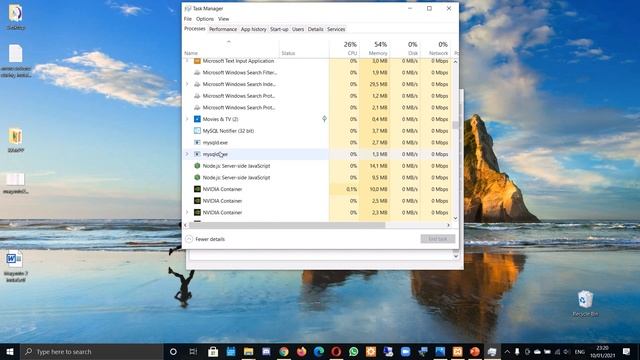Expand the Microsoft Text Input Application row

(187, 61)
